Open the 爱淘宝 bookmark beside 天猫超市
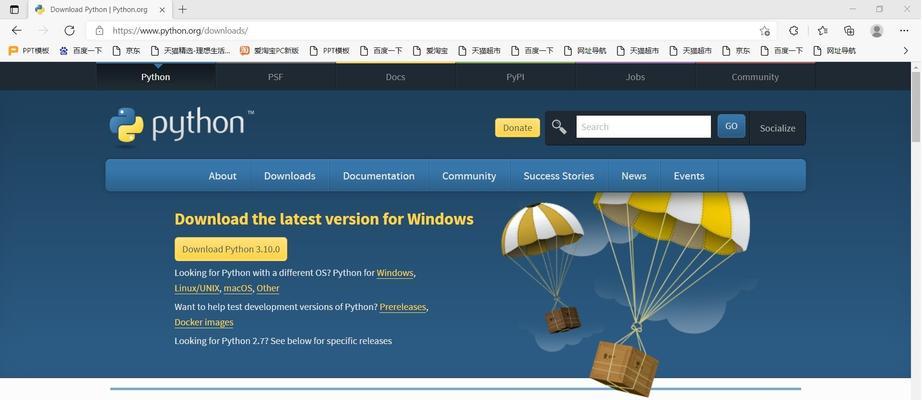The image size is (922, 400). click(x=430, y=51)
